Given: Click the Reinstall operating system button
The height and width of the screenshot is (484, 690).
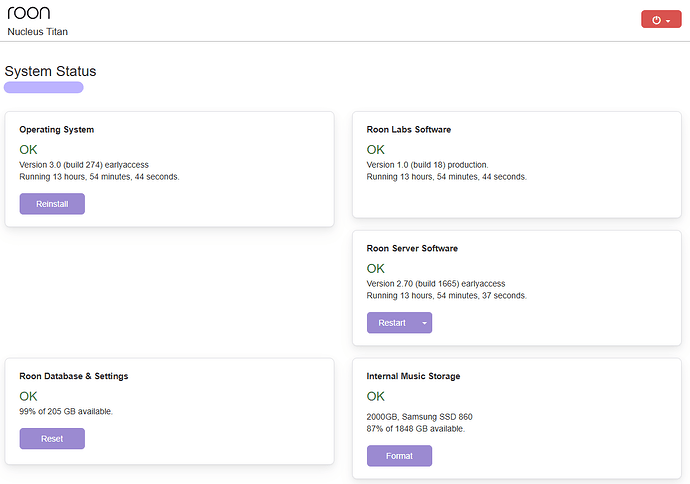Looking at the screenshot, I should [x=52, y=204].
